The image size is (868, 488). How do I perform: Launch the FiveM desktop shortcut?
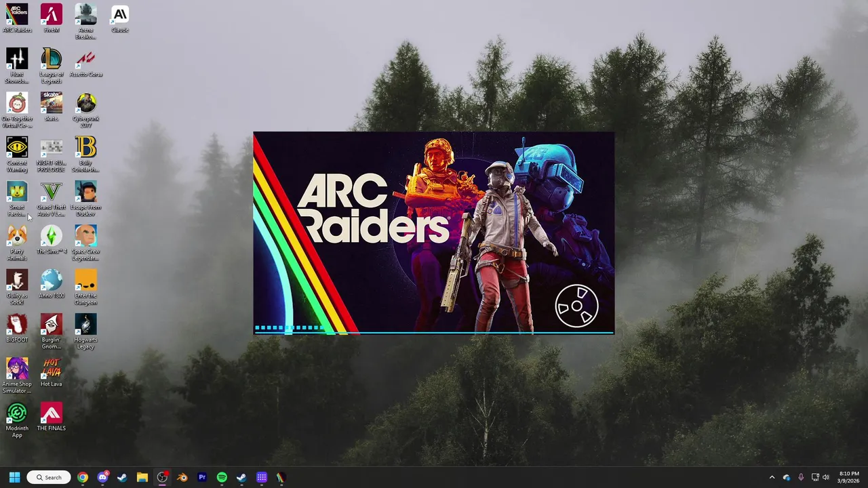tap(52, 18)
